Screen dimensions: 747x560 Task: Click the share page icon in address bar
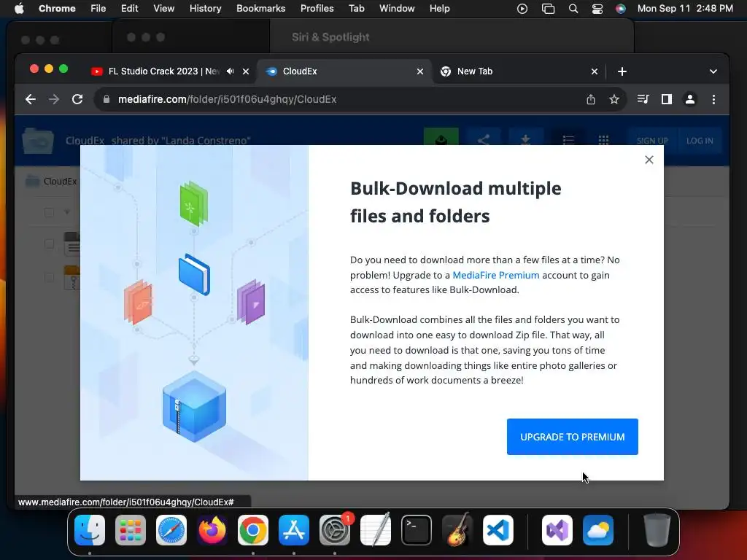point(591,99)
